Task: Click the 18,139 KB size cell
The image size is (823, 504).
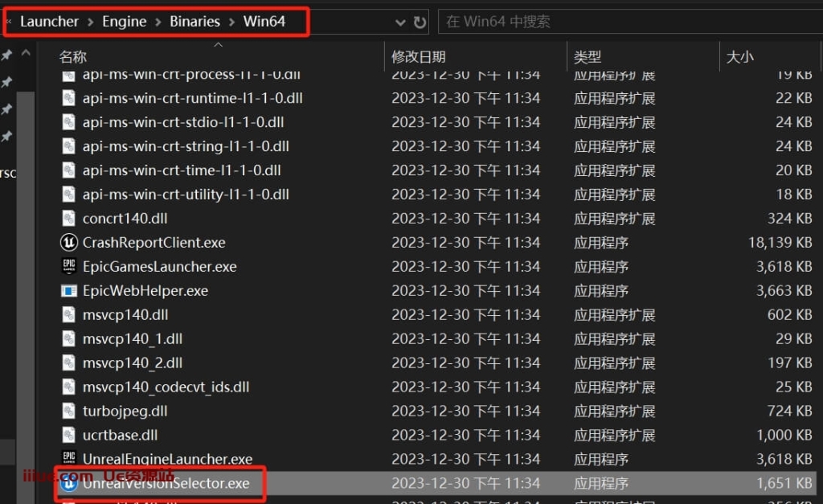Action: 780,243
